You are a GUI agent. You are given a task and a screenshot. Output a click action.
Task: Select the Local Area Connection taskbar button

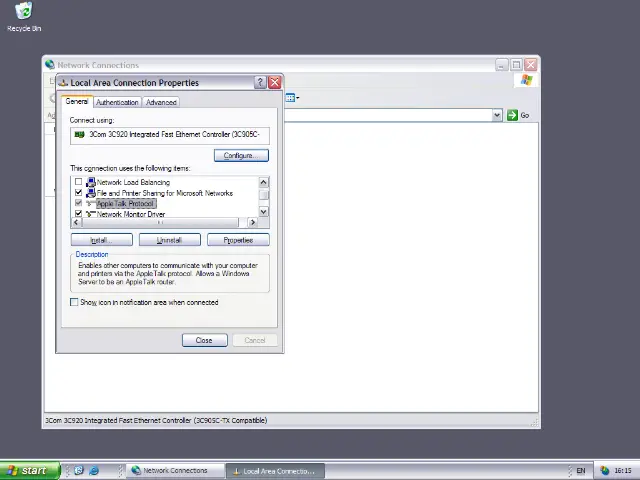[x=276, y=471]
